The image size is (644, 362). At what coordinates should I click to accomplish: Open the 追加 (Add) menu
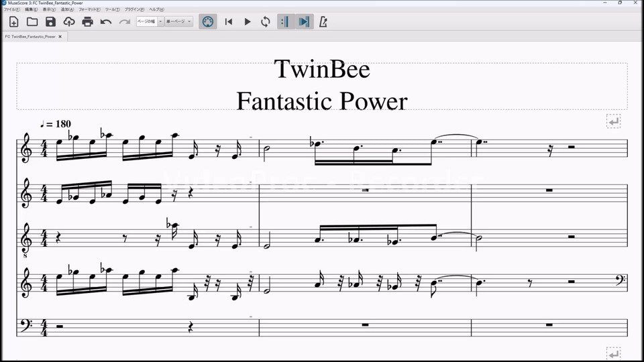pyautogui.click(x=67, y=9)
